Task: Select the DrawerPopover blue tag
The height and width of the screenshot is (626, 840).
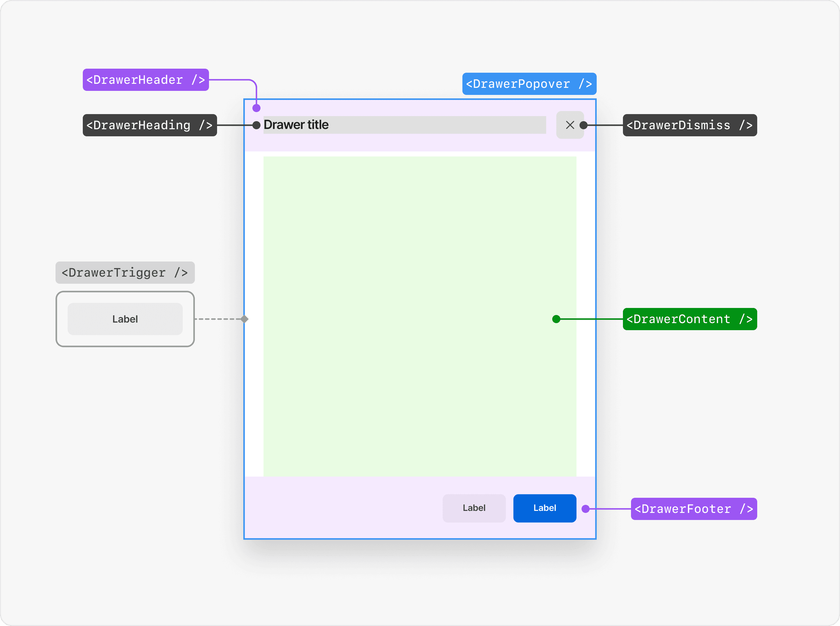Action: (529, 84)
